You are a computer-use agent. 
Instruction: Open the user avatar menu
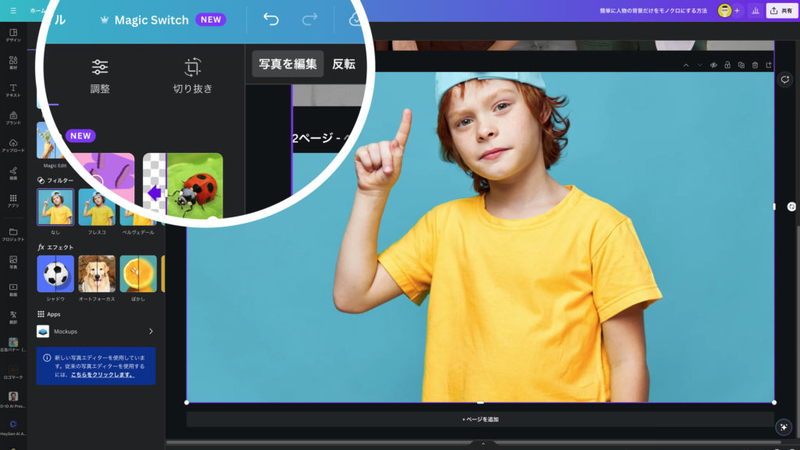tap(724, 11)
